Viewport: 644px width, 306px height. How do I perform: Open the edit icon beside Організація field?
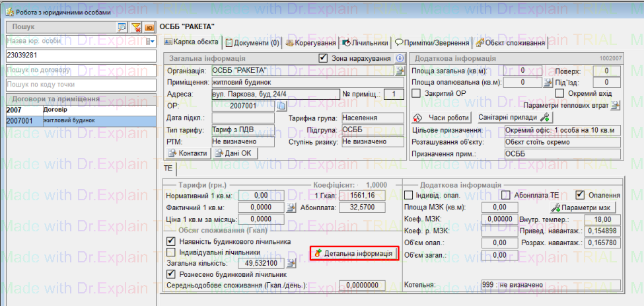pyautogui.click(x=400, y=70)
